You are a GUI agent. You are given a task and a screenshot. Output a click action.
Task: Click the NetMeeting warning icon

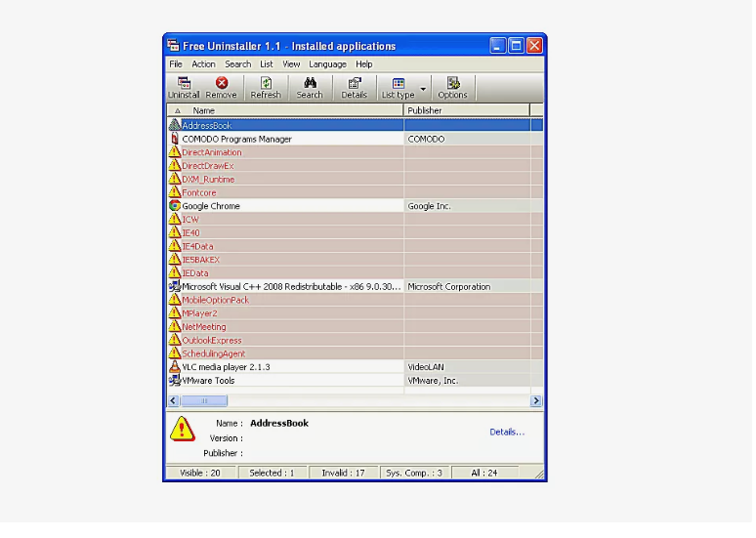click(175, 327)
